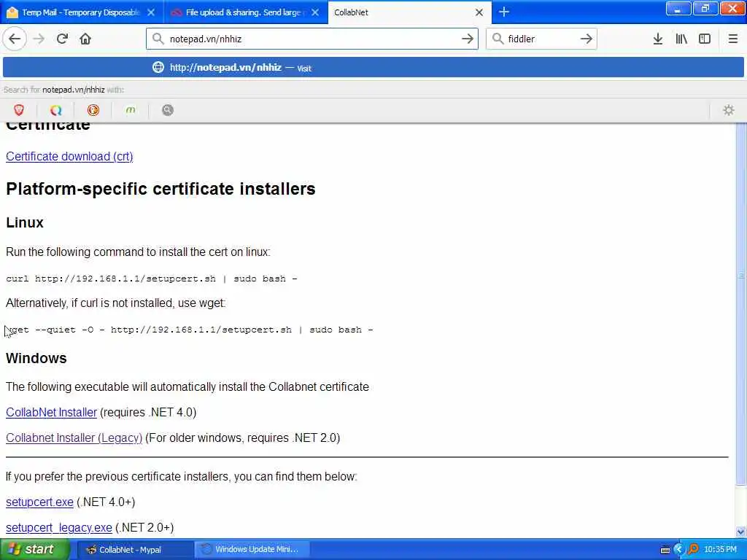Click the Go arrow in the address bar
Image resolution: width=747 pixels, height=560 pixels.
[x=468, y=39]
